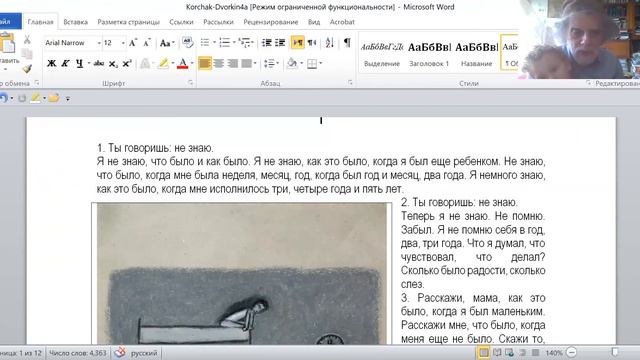Screen dimensions: 640x360
Task: Toggle right-to-left text direction
Action: tap(312, 42)
